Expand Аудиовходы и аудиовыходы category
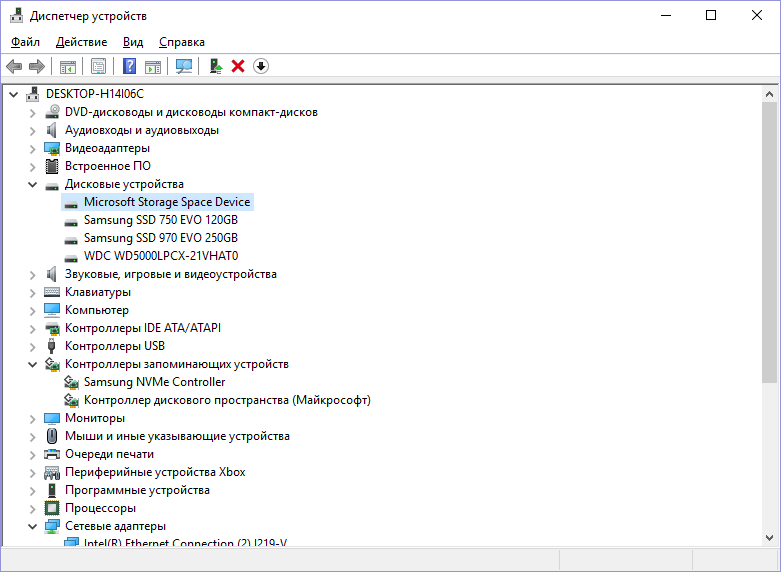 [32, 131]
